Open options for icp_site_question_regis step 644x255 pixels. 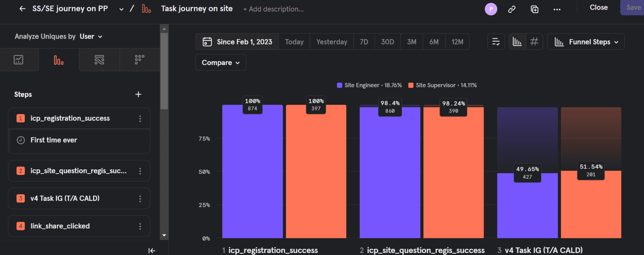tap(140, 171)
